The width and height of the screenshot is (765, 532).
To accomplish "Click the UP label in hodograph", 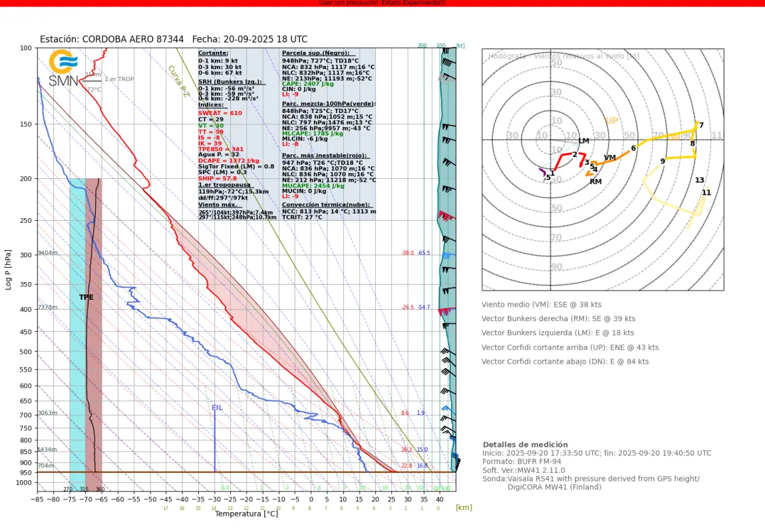I will (611, 121).
